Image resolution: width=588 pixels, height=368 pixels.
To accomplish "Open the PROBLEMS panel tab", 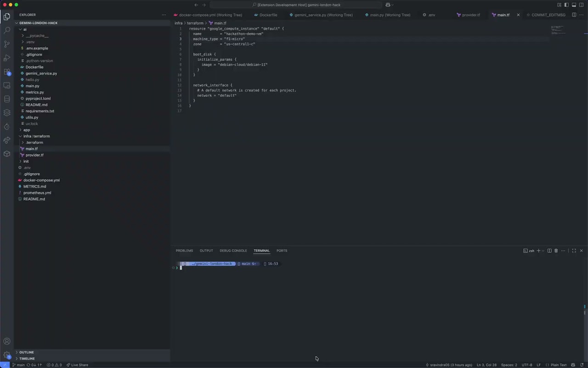I will pos(184,251).
